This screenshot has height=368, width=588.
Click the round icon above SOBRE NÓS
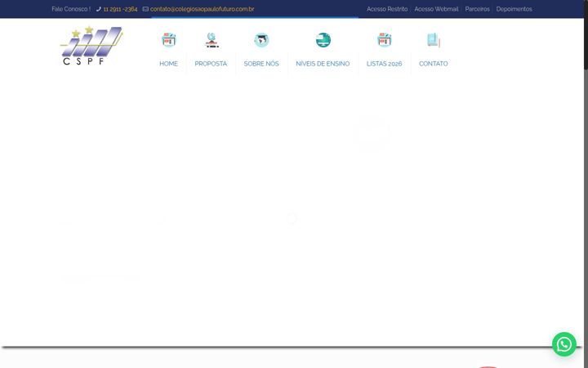261,40
